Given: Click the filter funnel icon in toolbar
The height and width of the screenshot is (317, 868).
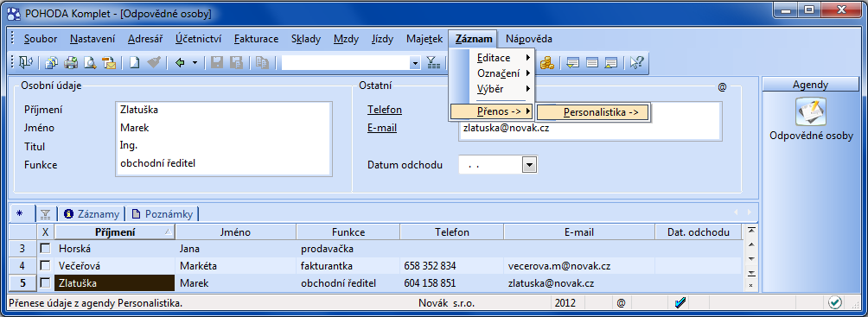Looking at the screenshot, I should point(433,62).
